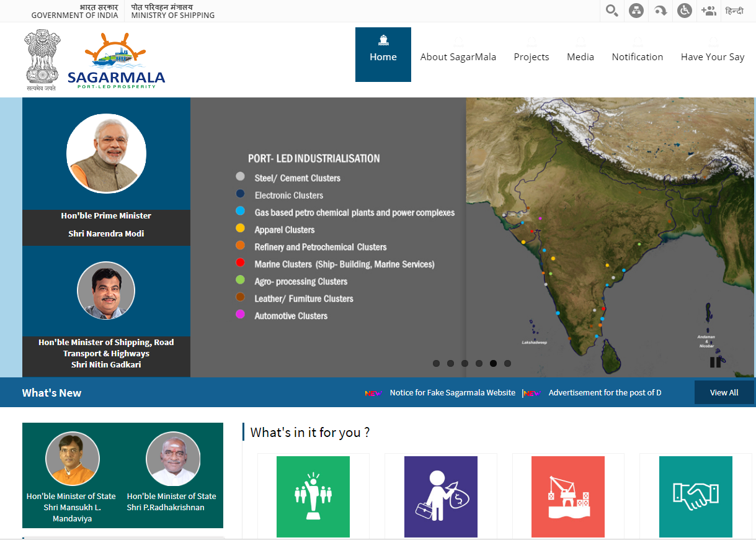Select the active fifth slideshow dot
Image resolution: width=756 pixels, height=540 pixels.
(493, 364)
